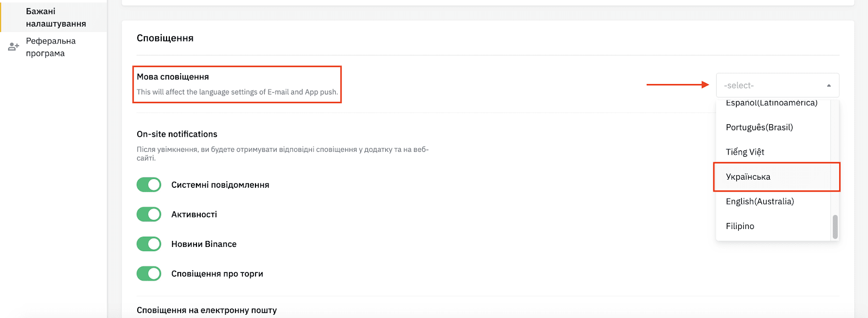This screenshot has width=868, height=318.
Task: Toggle Системні повідомлення switch off
Action: tap(149, 185)
